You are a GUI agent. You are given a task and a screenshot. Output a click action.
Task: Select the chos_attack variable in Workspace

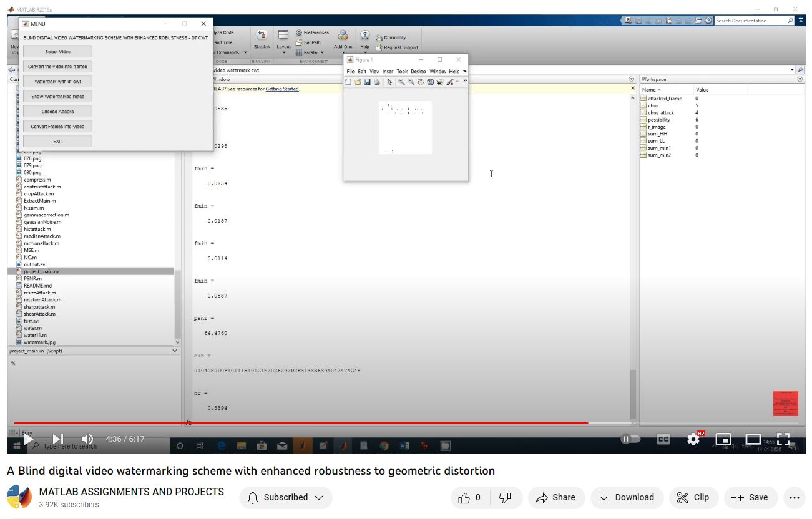click(x=661, y=112)
